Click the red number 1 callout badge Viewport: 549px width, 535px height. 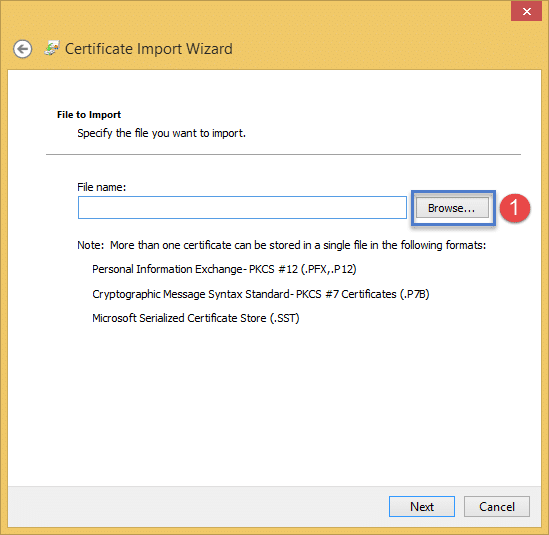coord(515,208)
